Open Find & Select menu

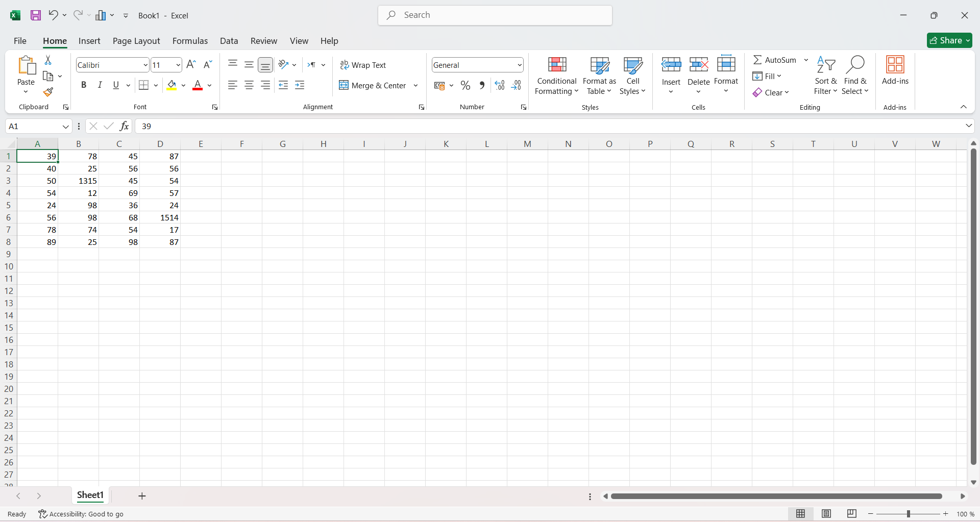click(855, 76)
